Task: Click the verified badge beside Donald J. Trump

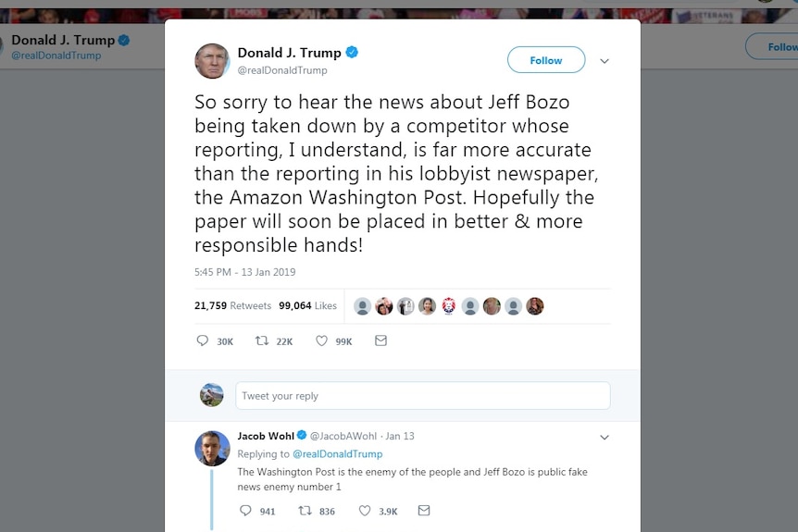Action: (352, 53)
